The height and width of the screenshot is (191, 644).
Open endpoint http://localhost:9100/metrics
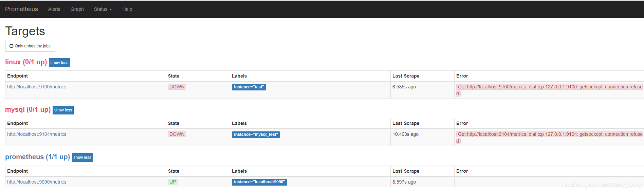[x=37, y=87]
